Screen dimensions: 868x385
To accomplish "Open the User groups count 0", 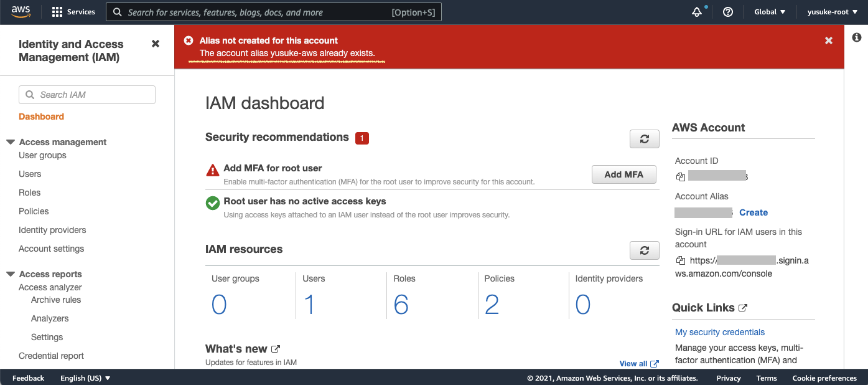I will [x=219, y=305].
